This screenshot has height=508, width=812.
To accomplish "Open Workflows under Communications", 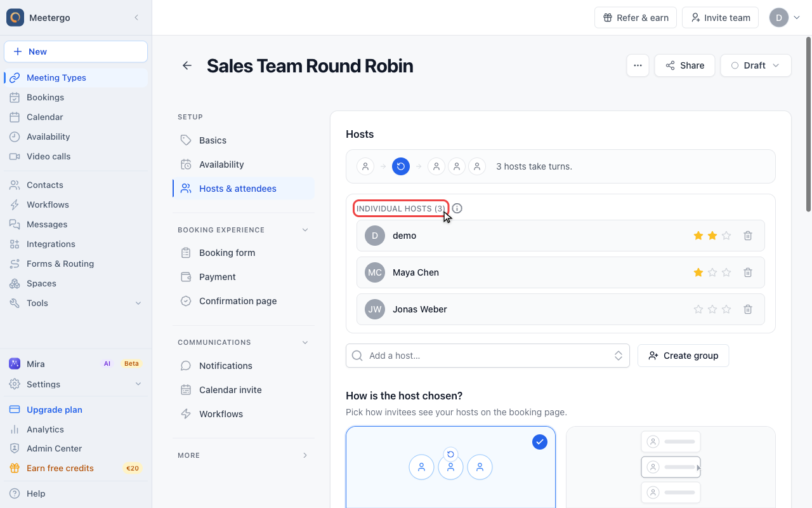I will pyautogui.click(x=244, y=414).
